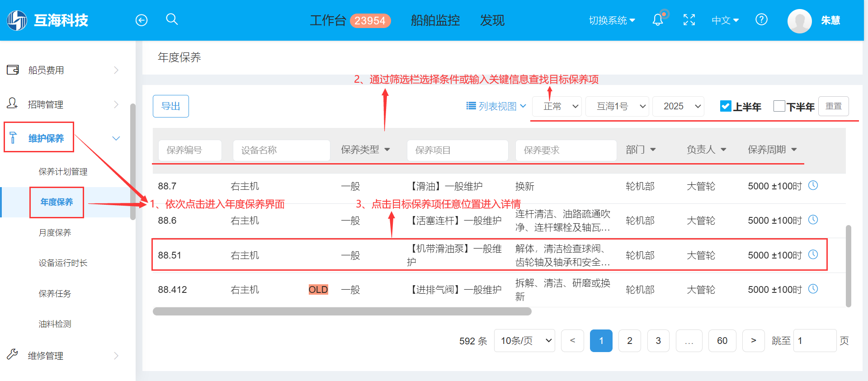Open the 保养周期 filter dropdown
This screenshot has width=868, height=381.
pos(772,150)
